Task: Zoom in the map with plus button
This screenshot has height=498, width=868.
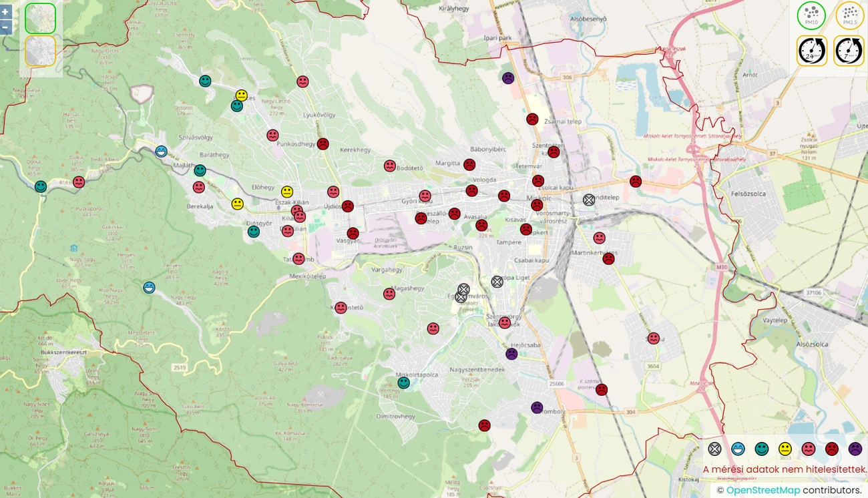Action: pos(5,11)
